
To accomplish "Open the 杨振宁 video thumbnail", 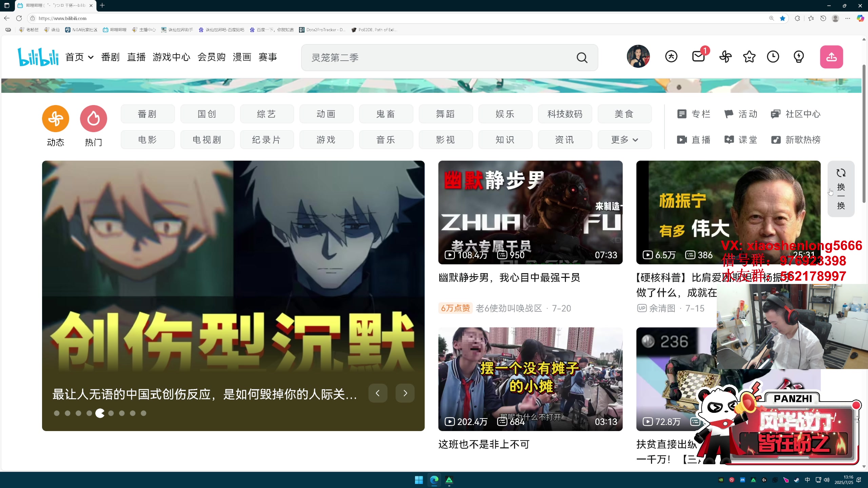I will [728, 212].
